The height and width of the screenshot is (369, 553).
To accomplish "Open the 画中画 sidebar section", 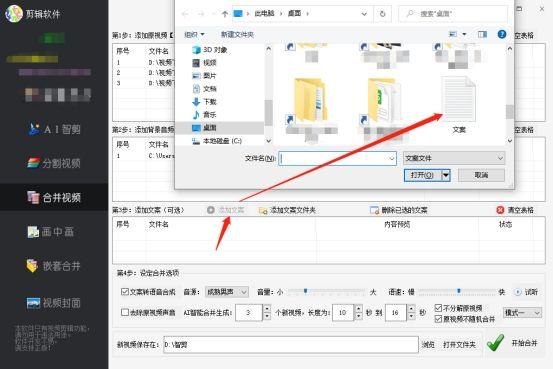I will (x=51, y=231).
